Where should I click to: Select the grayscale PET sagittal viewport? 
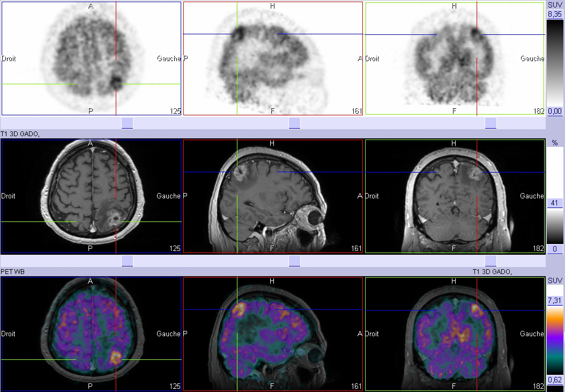(x=273, y=58)
